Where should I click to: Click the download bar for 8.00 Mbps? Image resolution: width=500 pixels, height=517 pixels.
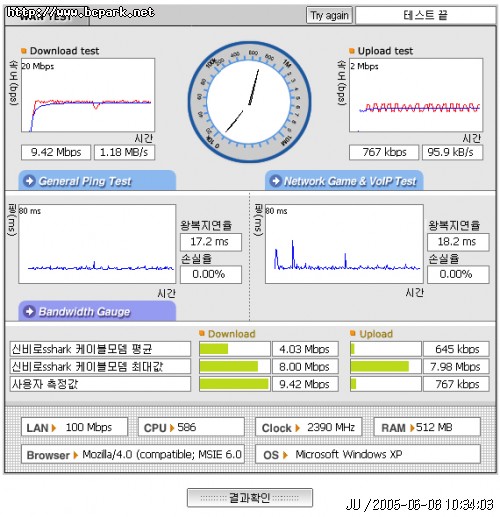(235, 366)
